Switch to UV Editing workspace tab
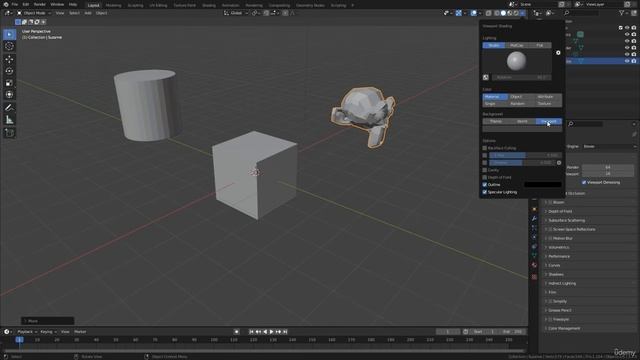Image resolution: width=640 pixels, height=360 pixels. click(158, 5)
